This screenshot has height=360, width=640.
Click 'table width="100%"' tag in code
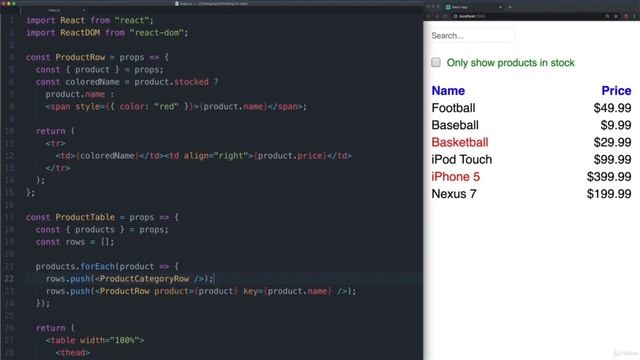tap(95, 340)
